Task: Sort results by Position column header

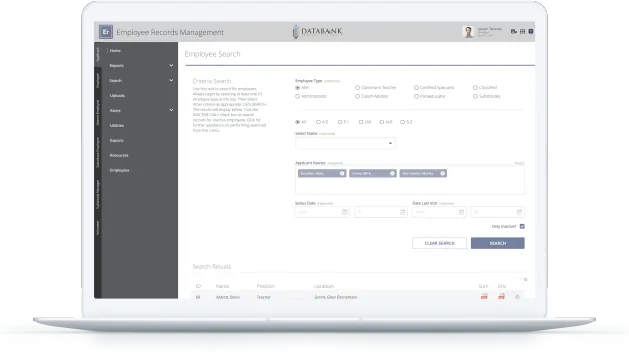Action: (x=266, y=286)
